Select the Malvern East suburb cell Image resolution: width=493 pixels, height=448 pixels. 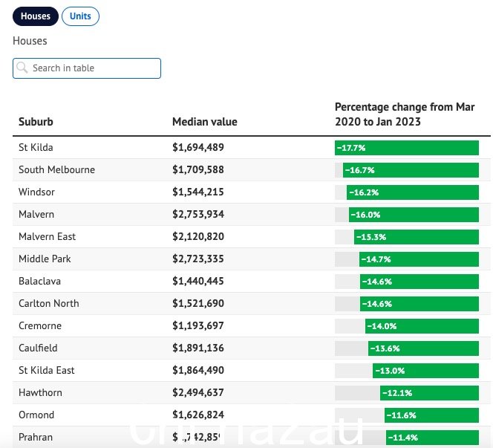pos(48,236)
